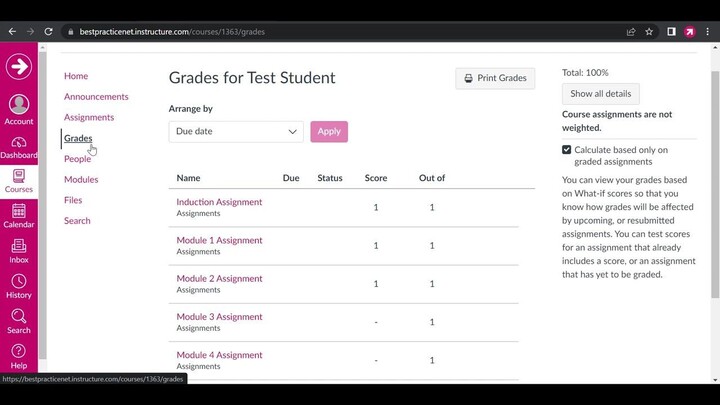Click the Due column header
This screenshot has width=720, height=405.
coord(291,178)
